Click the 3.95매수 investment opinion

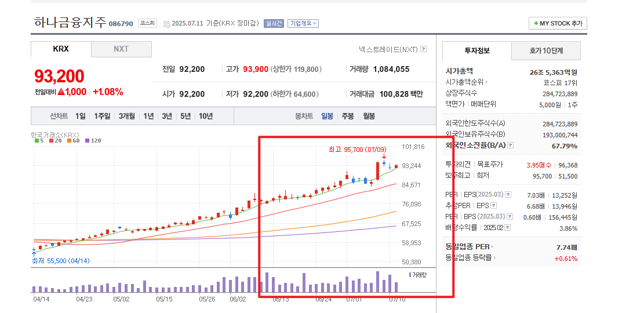[540, 165]
